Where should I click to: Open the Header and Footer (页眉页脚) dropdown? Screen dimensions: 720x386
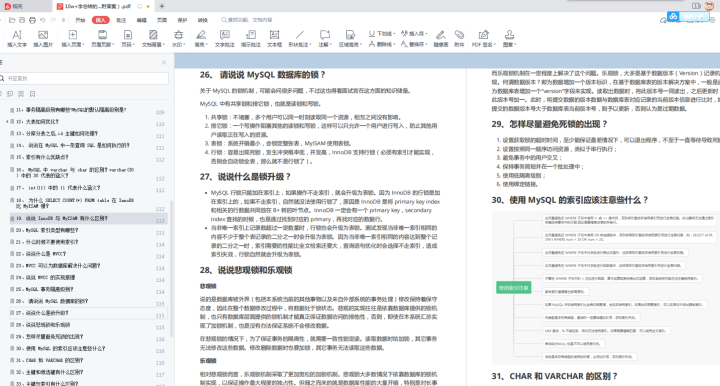tap(102, 39)
